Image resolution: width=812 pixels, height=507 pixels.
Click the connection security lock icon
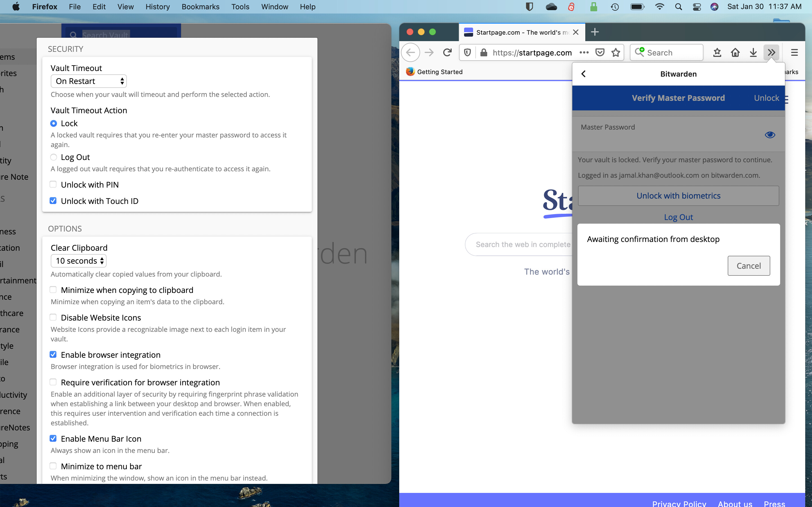(484, 53)
